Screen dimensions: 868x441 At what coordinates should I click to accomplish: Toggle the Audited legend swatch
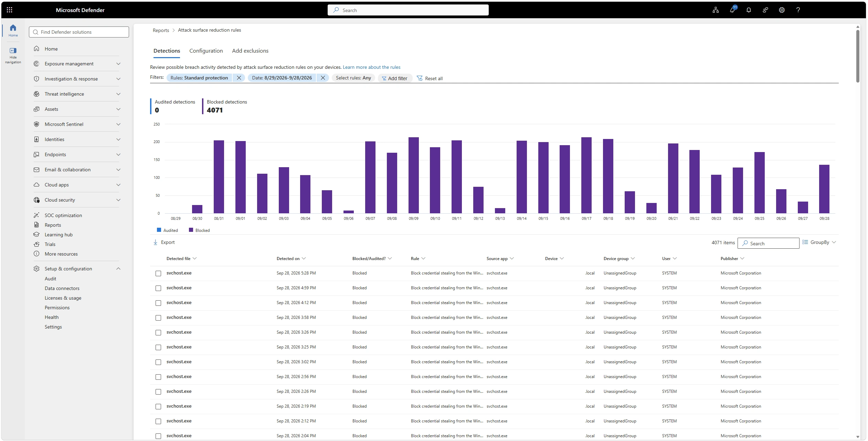point(159,230)
